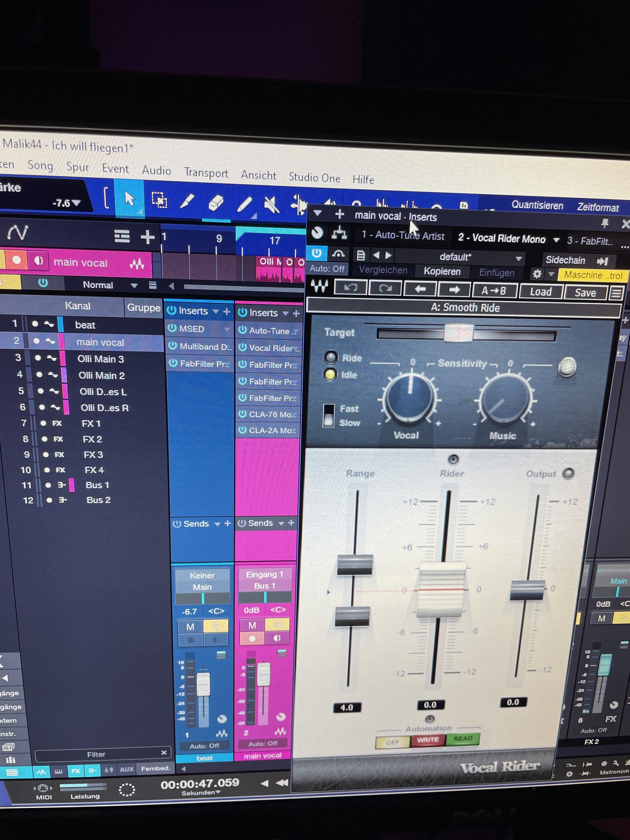Select the Mute tool
Viewport: 630px width, 840px height.
tap(271, 206)
